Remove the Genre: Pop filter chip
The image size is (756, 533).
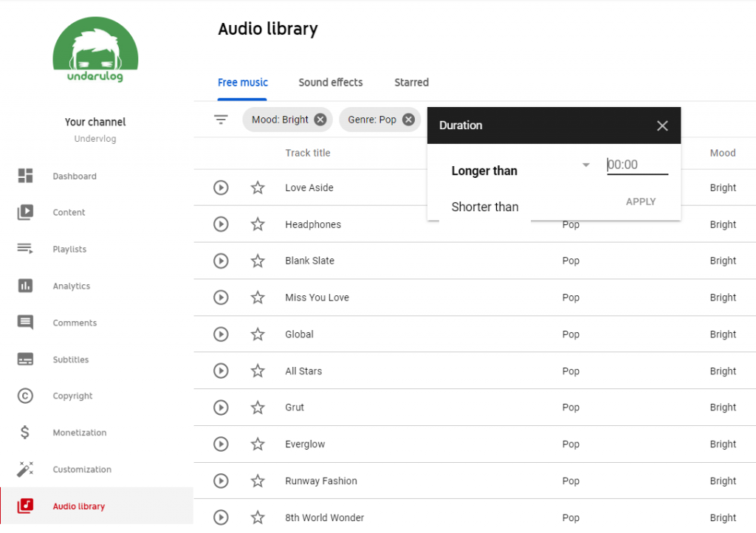408,119
